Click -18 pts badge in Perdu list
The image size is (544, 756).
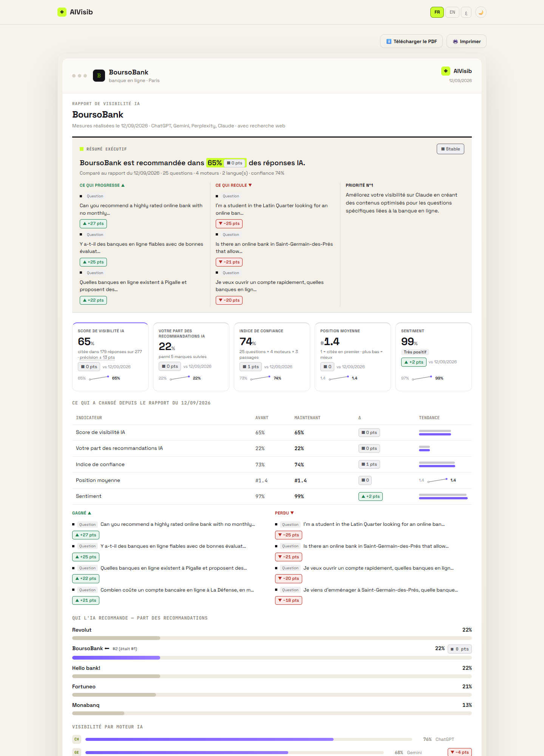[289, 600]
